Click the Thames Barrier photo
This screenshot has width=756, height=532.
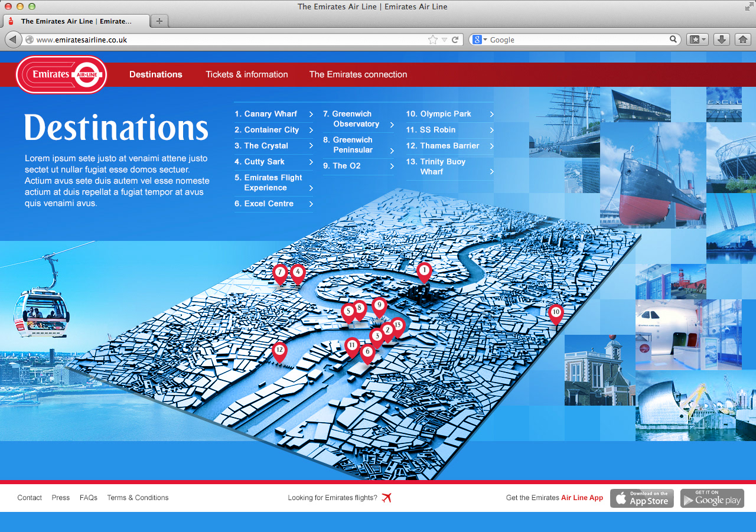pyautogui.click(x=695, y=406)
